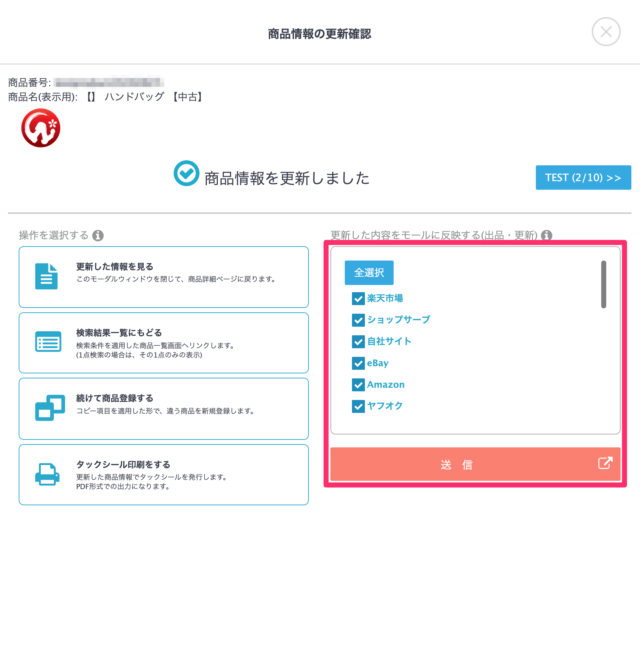Click the TEST (2/10) >> button
Screen dimensions: 640x672
(x=583, y=178)
